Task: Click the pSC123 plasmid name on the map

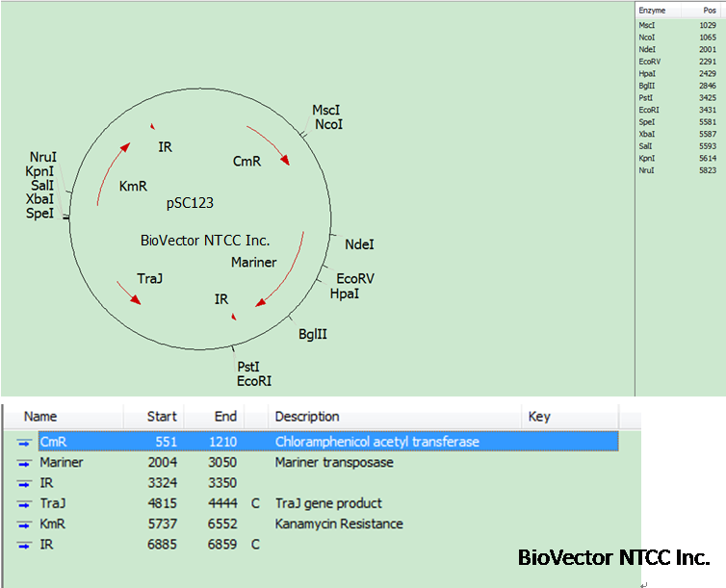Action: (190, 204)
